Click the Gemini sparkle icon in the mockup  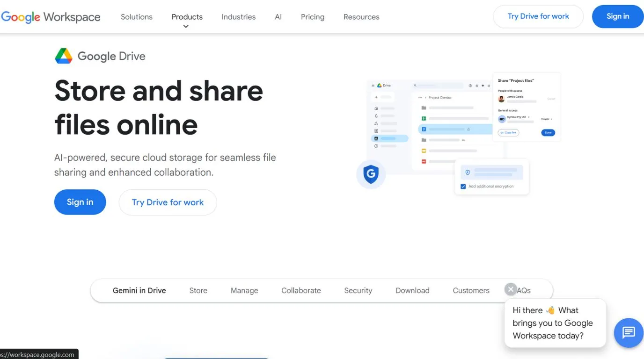click(x=483, y=86)
